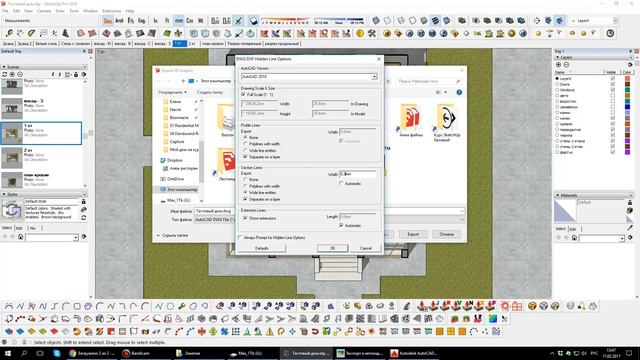
Task: Click the Windows layer color swatch
Action: 627,90
